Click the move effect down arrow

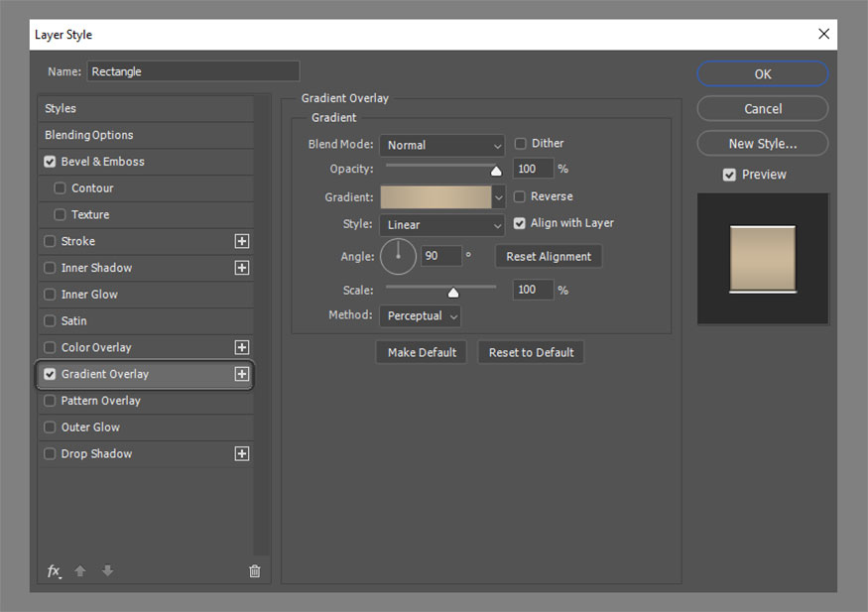click(x=108, y=570)
